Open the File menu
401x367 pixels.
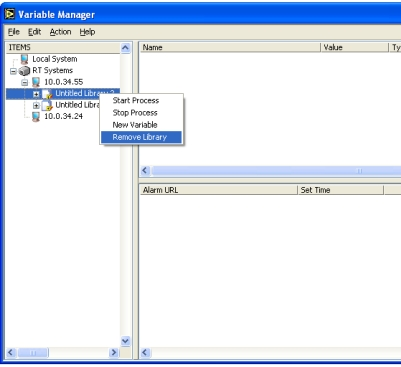click(14, 32)
